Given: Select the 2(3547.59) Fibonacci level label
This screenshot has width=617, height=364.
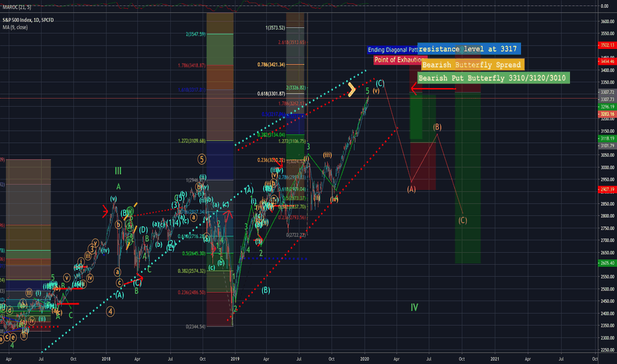Looking at the screenshot, I should pyautogui.click(x=195, y=34).
